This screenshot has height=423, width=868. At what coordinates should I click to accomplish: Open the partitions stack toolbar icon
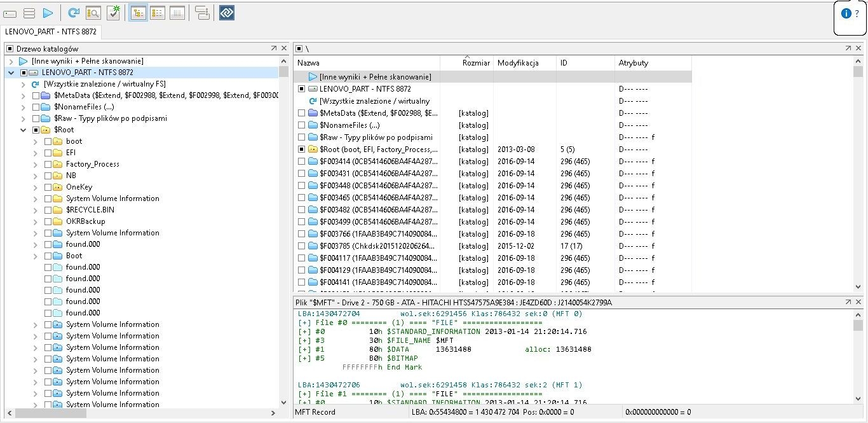pos(29,13)
